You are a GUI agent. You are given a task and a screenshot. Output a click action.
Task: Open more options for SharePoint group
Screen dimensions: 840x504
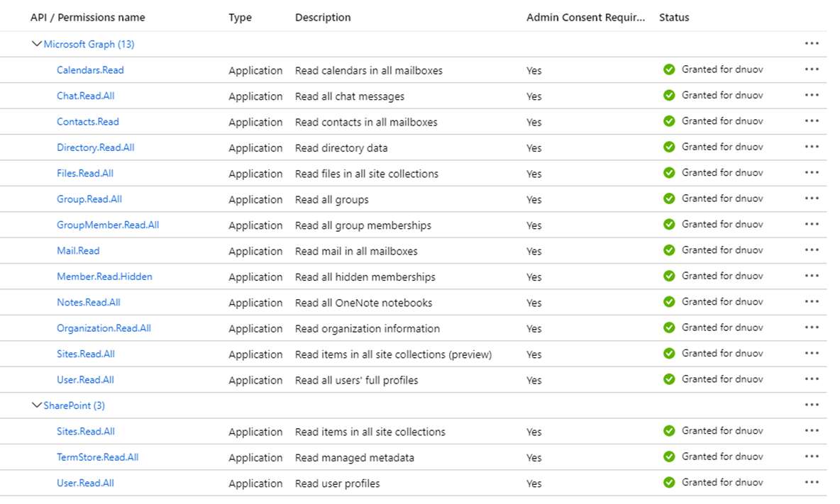point(812,405)
